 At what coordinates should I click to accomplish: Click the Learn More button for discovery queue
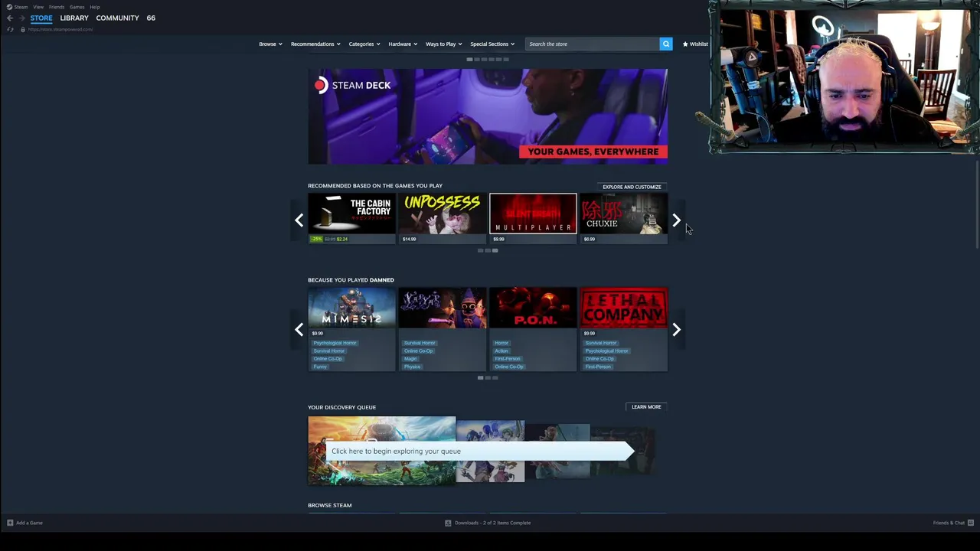click(646, 407)
